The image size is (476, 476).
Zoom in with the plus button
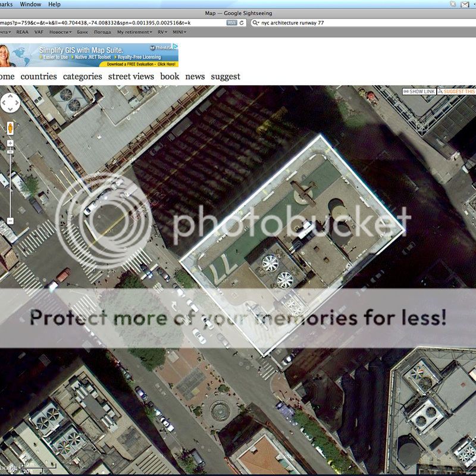click(10, 143)
